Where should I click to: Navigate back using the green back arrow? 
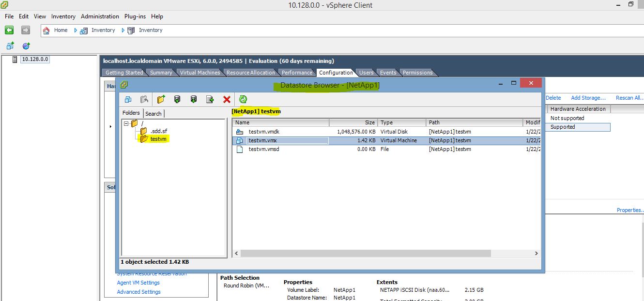coord(9,30)
